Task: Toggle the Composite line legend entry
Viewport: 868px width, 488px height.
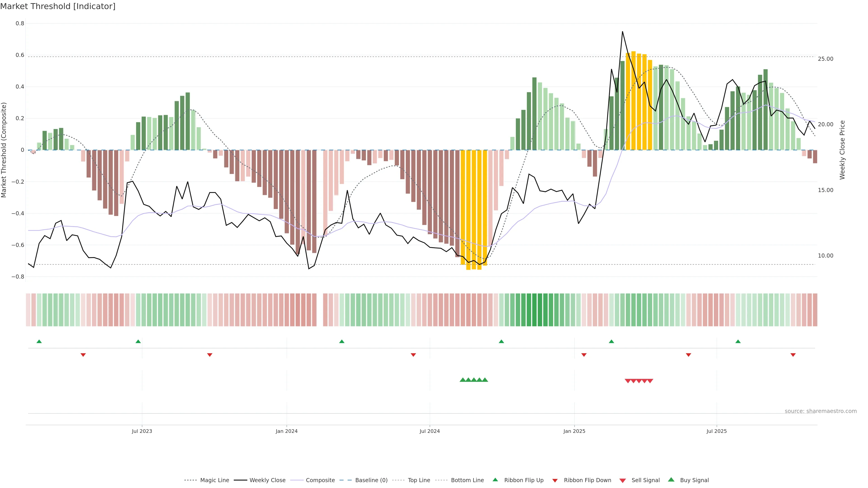Action: 320,480
